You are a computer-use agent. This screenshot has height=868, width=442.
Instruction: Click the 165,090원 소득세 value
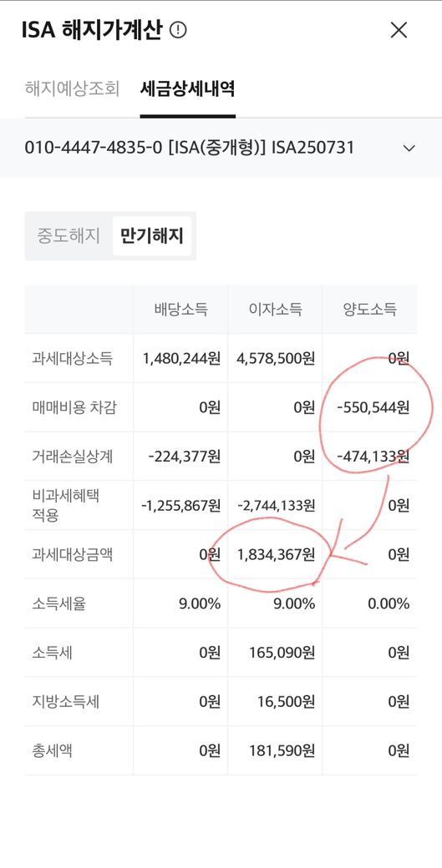click(x=282, y=653)
